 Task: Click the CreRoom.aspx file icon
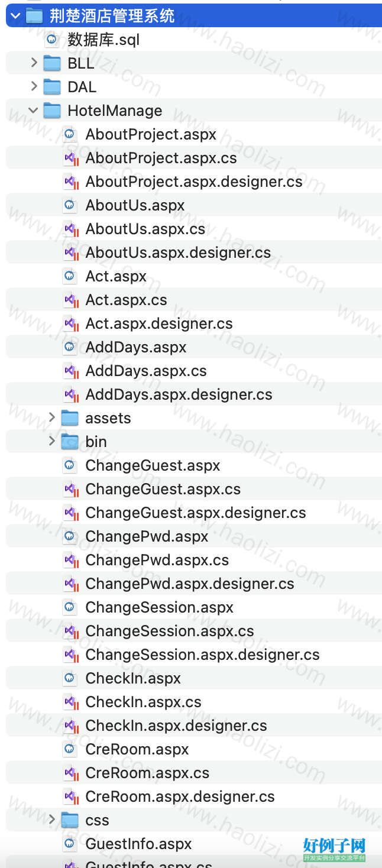70,749
